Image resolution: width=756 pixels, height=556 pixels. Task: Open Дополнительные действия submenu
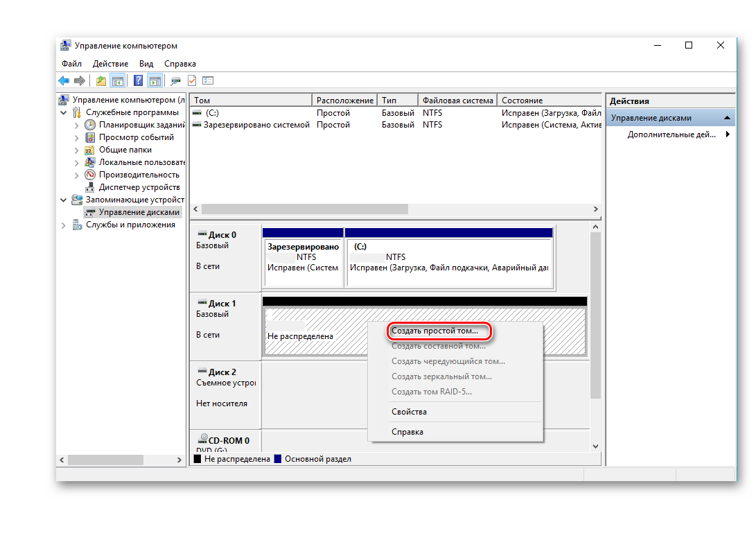click(x=671, y=134)
